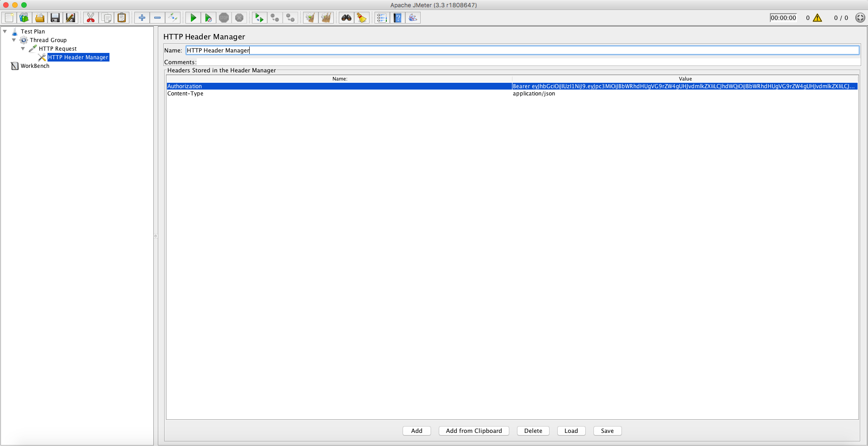Collapse the HTTP Request tree node
The image size is (868, 446).
[x=23, y=48]
